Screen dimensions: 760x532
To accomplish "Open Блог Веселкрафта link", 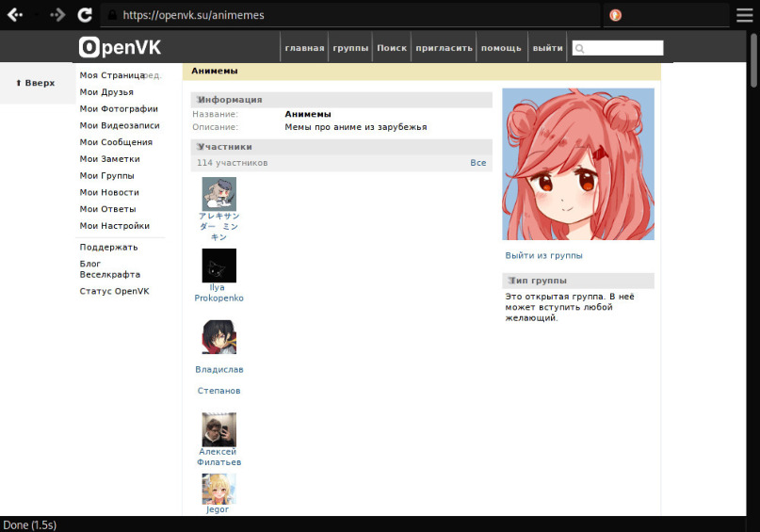I will (110, 269).
